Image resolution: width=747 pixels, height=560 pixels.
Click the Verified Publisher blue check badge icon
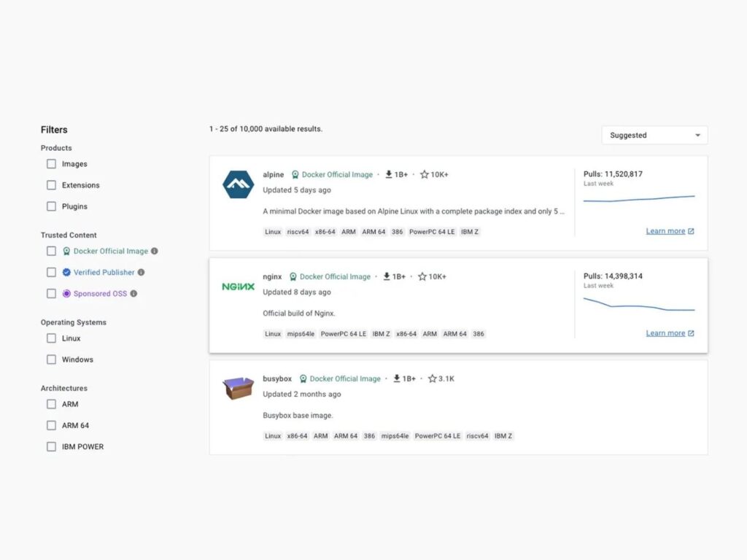[66, 273]
